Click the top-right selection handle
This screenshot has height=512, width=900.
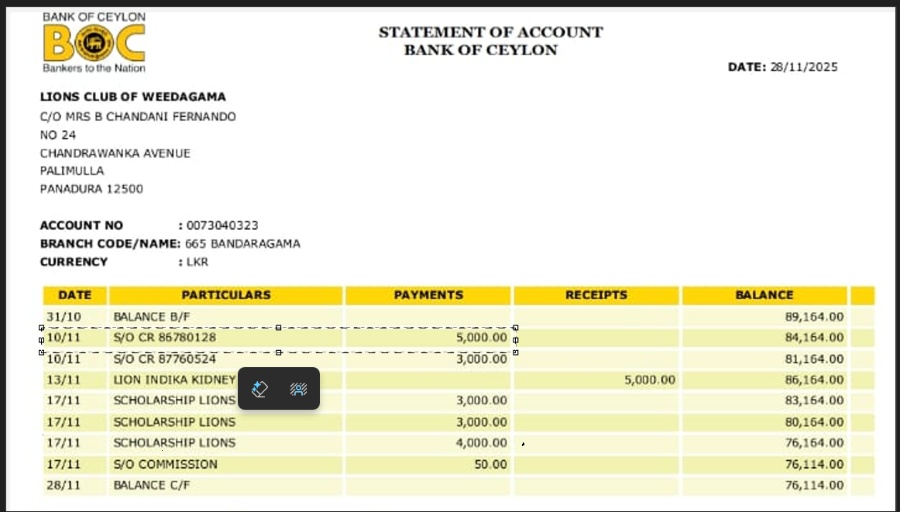click(x=515, y=327)
